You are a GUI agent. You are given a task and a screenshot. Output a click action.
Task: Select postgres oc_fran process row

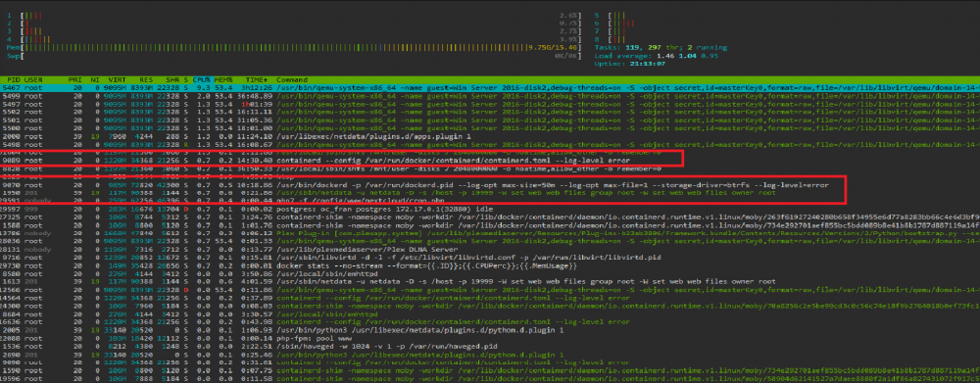click(490, 209)
